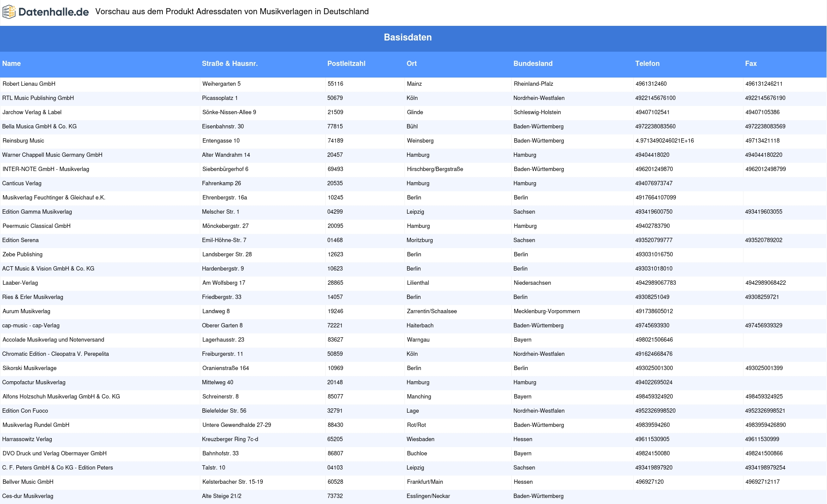Viewport: 827px width, 504px height.
Task: Click the Telefon column header
Action: pos(647,63)
